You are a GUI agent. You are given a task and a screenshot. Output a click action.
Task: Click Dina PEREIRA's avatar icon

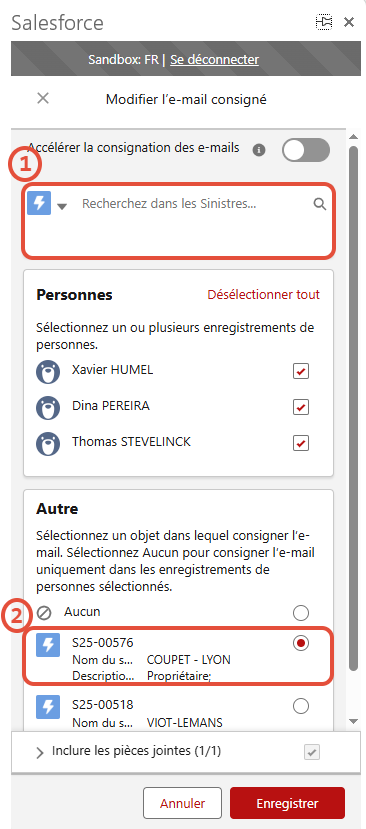coord(48,408)
